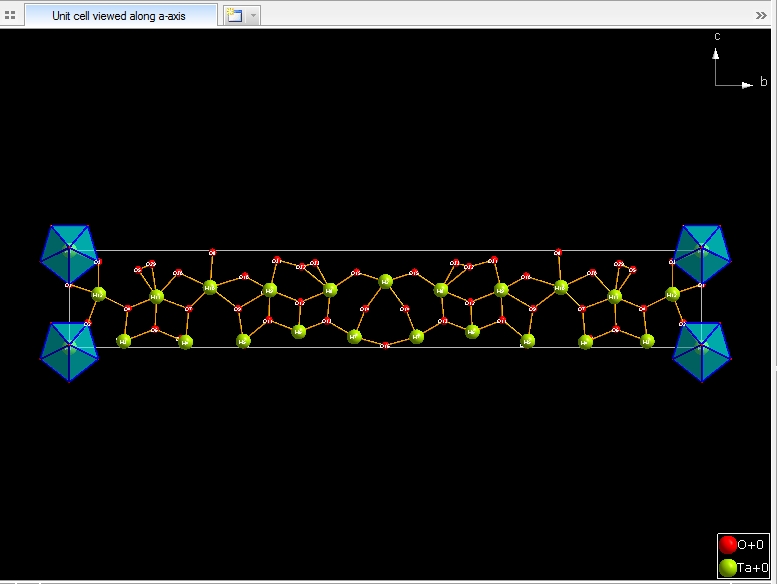Click the b-axis label on orientation indicator

click(763, 83)
